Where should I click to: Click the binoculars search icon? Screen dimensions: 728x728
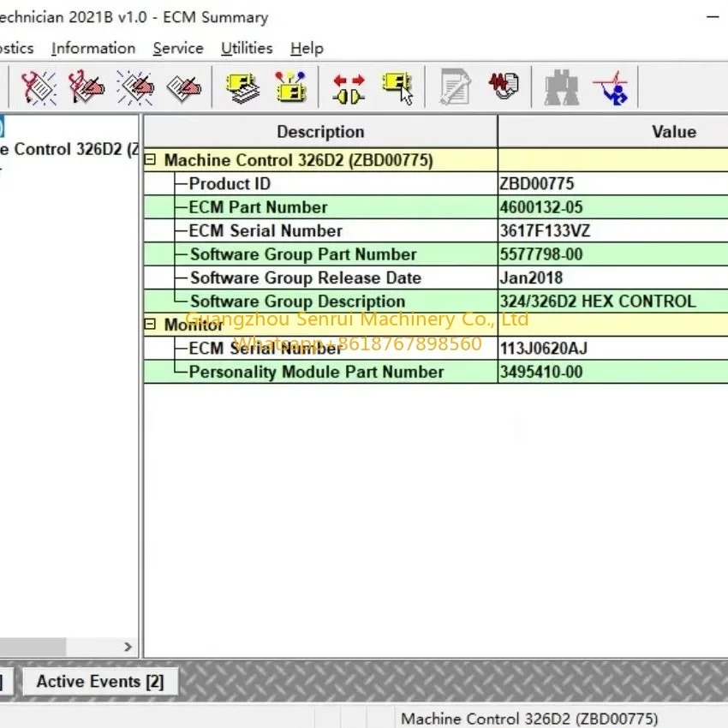[x=562, y=87]
